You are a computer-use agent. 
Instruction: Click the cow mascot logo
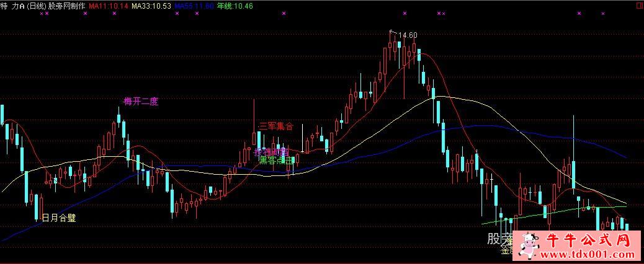[x=529, y=246]
